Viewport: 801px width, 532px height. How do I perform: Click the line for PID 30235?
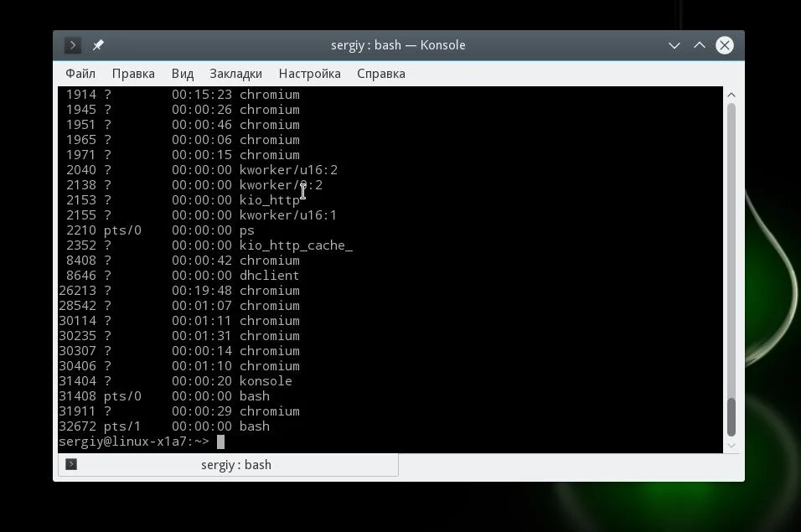point(179,335)
